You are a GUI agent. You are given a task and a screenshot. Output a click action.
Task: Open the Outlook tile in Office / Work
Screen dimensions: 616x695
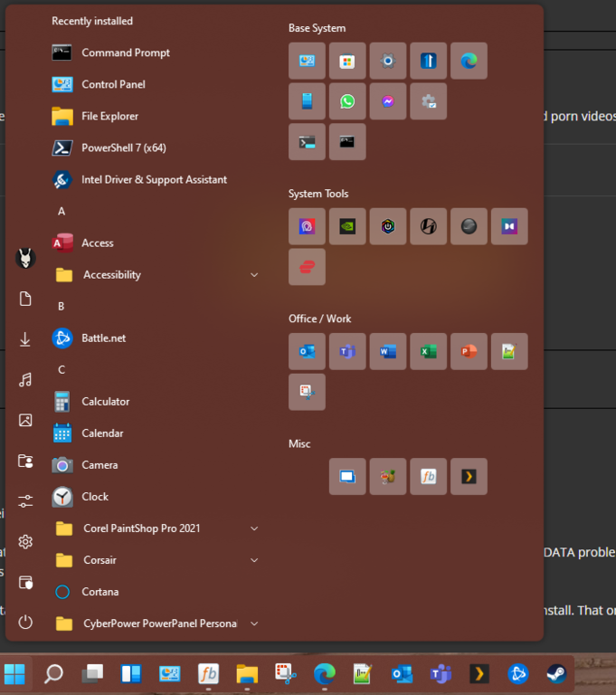pyautogui.click(x=307, y=351)
